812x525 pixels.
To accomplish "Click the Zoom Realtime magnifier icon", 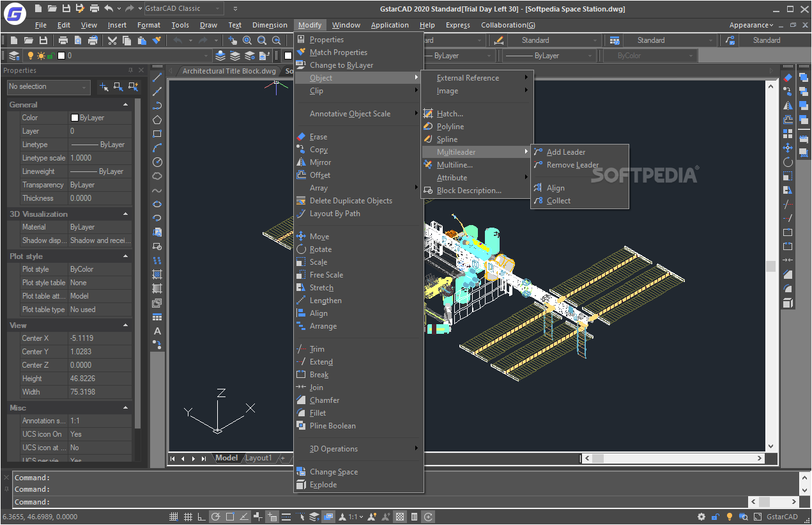I will click(x=247, y=40).
